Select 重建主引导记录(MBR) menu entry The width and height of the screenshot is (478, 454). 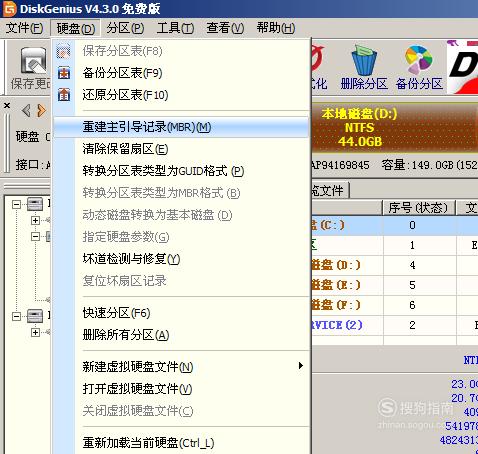click(182, 127)
